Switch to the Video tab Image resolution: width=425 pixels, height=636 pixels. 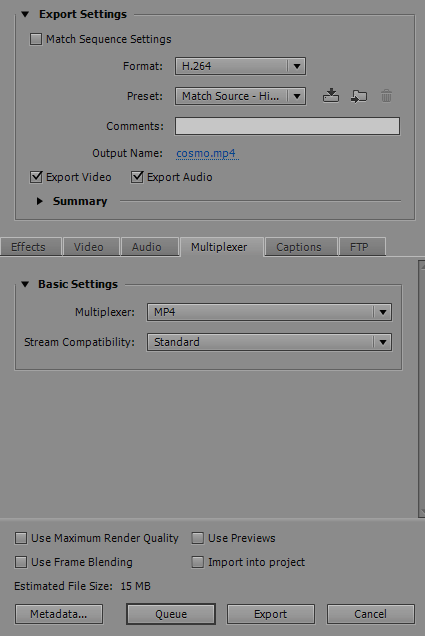coord(88,247)
